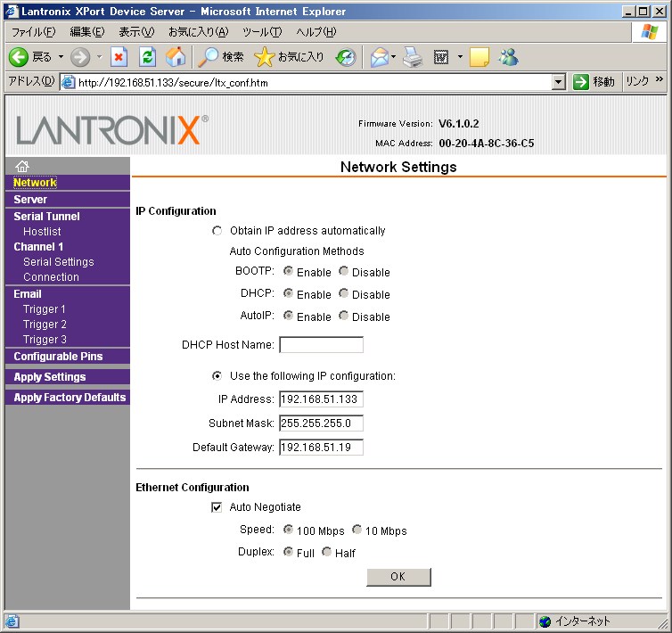Click the DHCP Host Name field
The width and height of the screenshot is (672, 633).
(321, 345)
